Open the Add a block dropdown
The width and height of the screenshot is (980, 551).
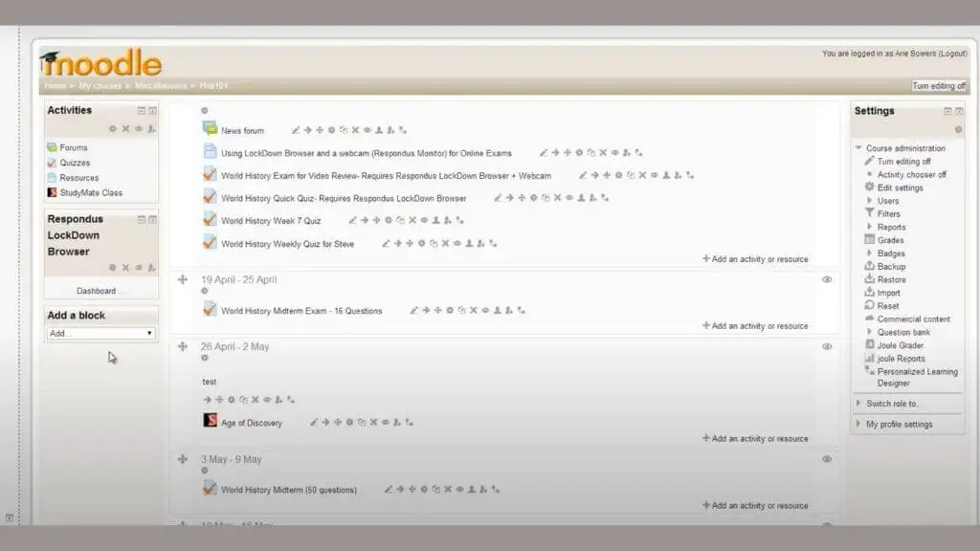pos(100,334)
